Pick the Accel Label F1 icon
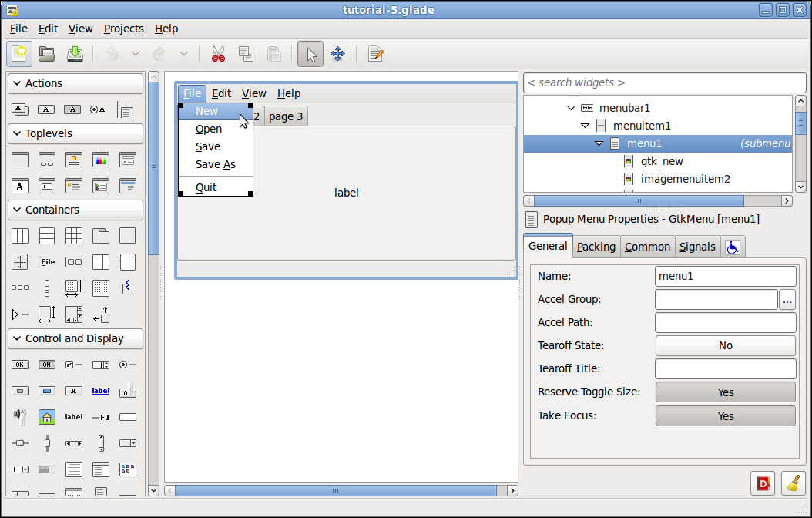This screenshot has height=518, width=812. [x=101, y=417]
